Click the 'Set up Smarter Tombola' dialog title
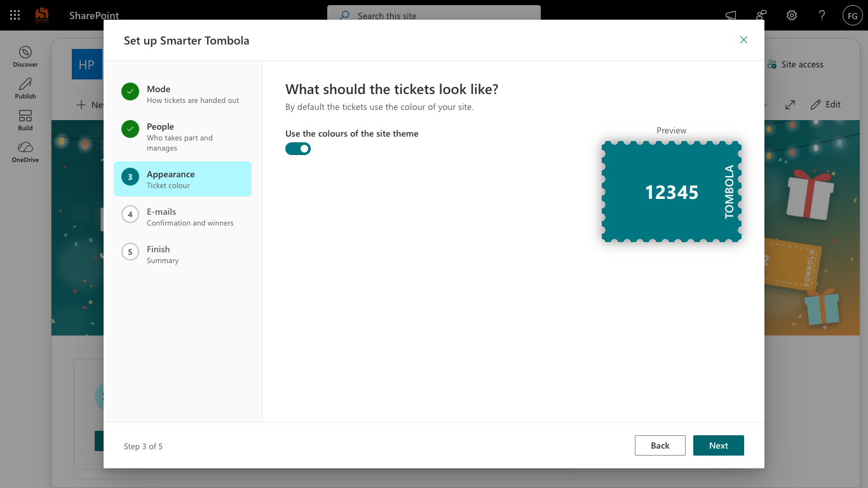 [x=187, y=41]
